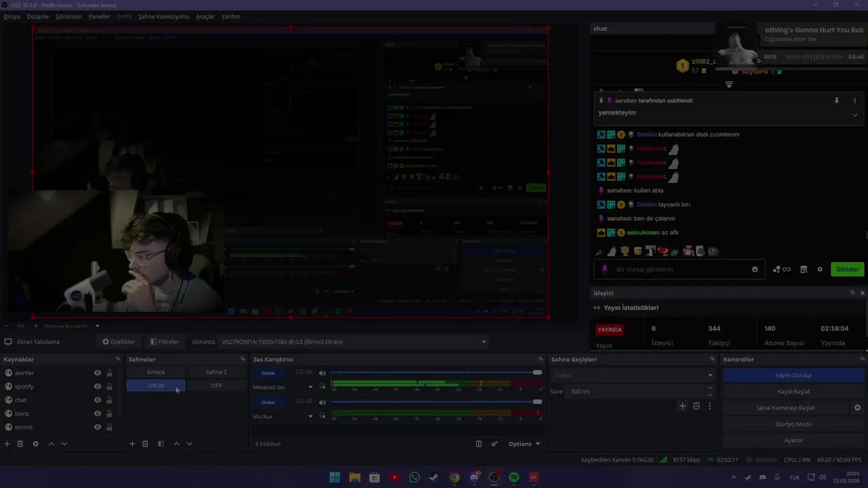
Task: Open the Sahne Koleksiyonu menu
Action: pyautogui.click(x=163, y=16)
